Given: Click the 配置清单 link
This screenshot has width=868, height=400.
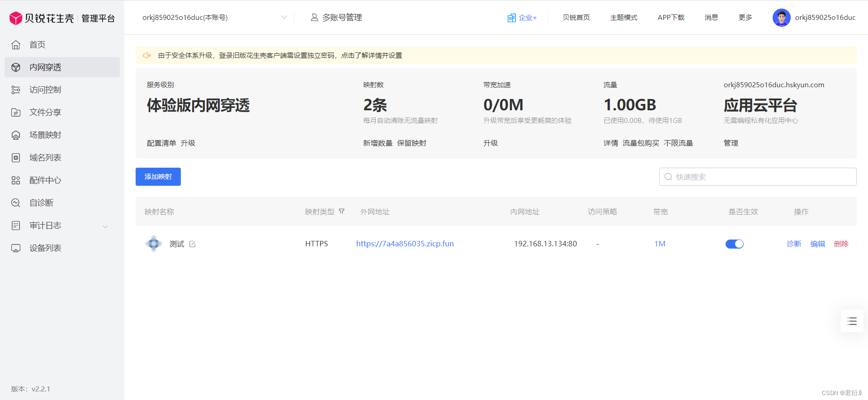Looking at the screenshot, I should 161,143.
